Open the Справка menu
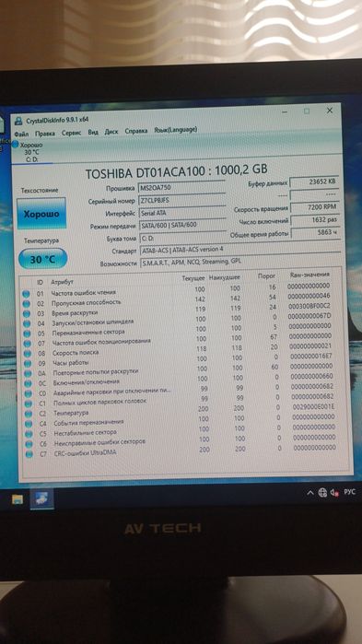 (135, 131)
